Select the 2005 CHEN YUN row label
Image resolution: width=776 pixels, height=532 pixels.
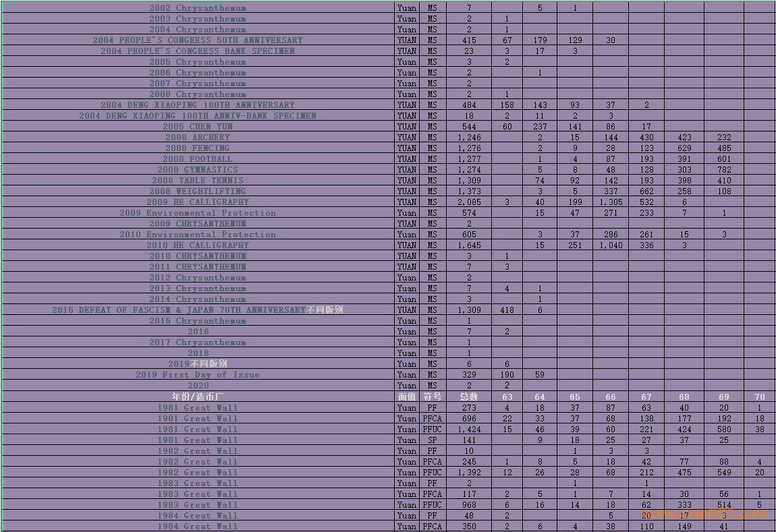tap(197, 127)
